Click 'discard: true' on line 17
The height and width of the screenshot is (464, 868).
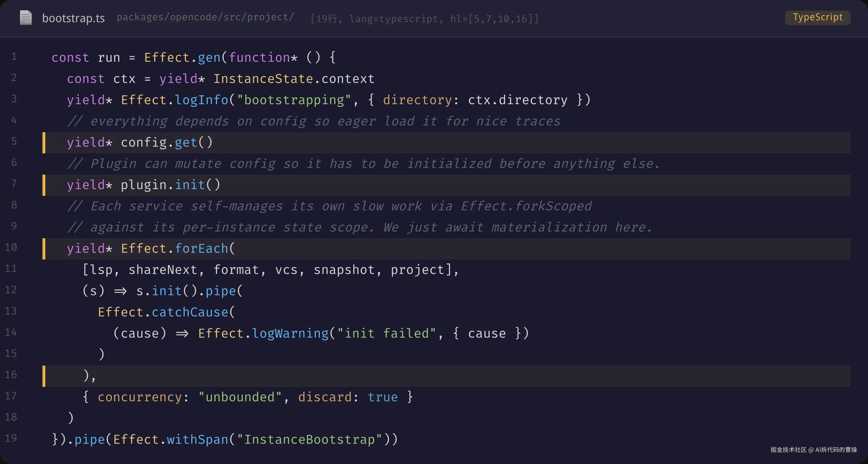(x=348, y=397)
